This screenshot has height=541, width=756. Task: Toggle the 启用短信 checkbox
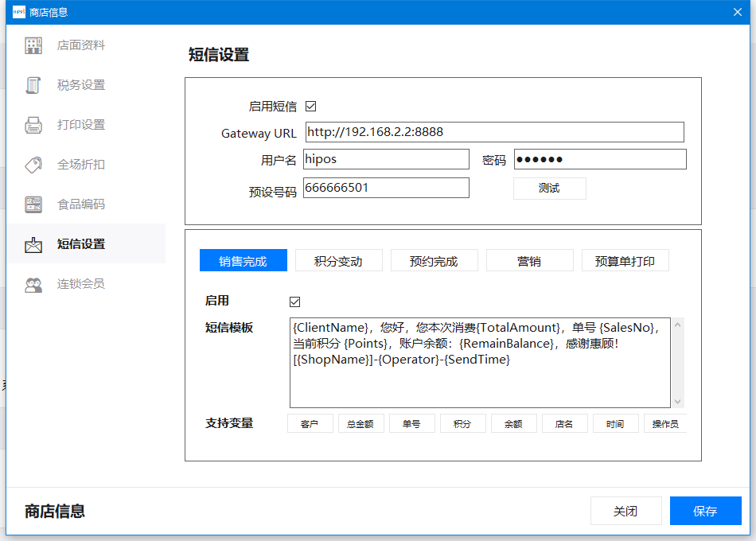pyautogui.click(x=311, y=106)
